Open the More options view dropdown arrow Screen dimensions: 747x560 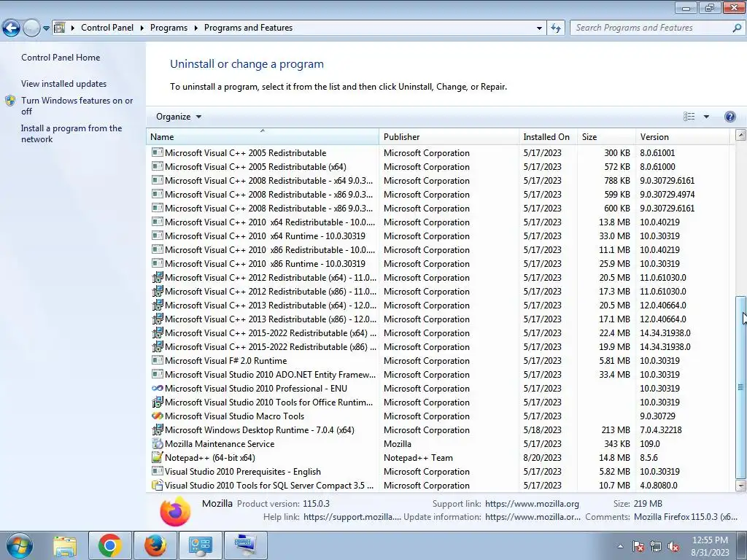pyautogui.click(x=706, y=117)
